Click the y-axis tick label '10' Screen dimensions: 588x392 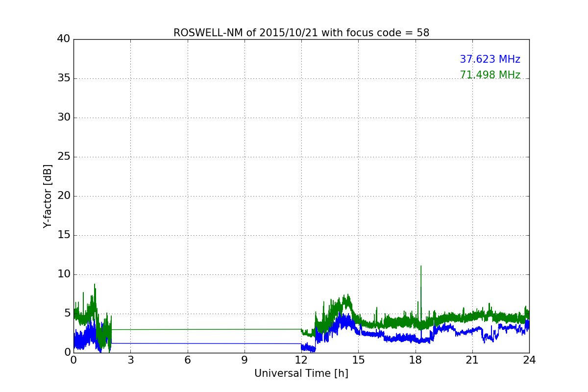click(x=64, y=274)
